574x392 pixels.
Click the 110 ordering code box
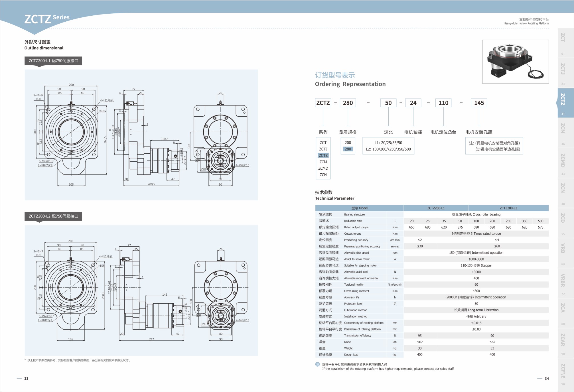(443, 103)
